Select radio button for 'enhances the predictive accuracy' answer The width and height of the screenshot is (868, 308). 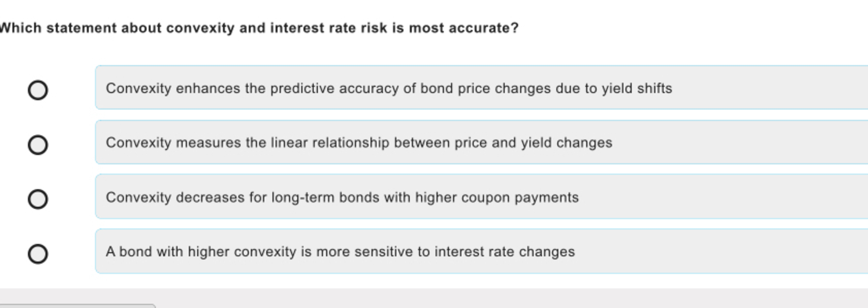[x=38, y=90]
